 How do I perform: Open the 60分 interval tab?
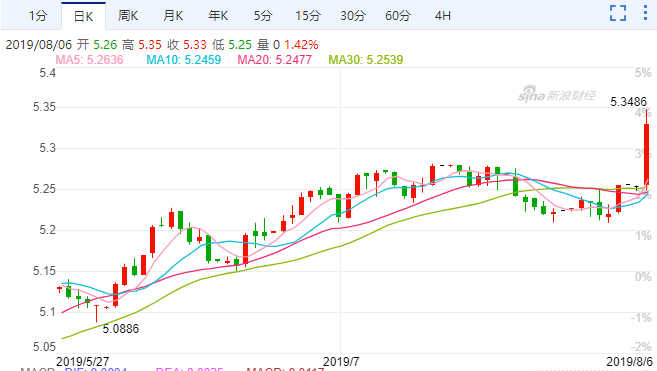point(398,16)
